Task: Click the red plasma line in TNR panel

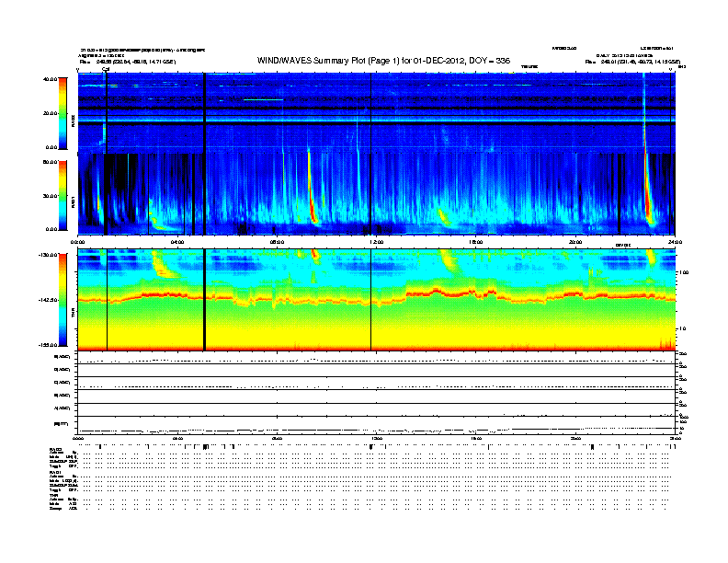Action: click(376, 297)
